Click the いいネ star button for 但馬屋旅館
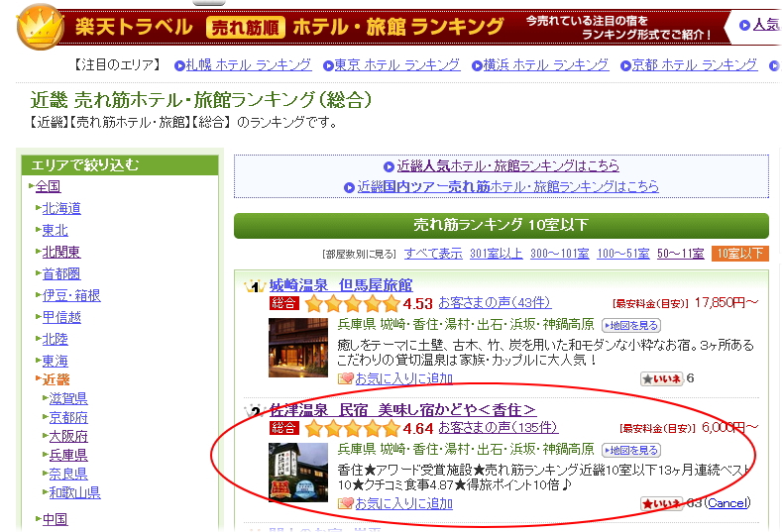The width and height of the screenshot is (782, 532). [660, 378]
